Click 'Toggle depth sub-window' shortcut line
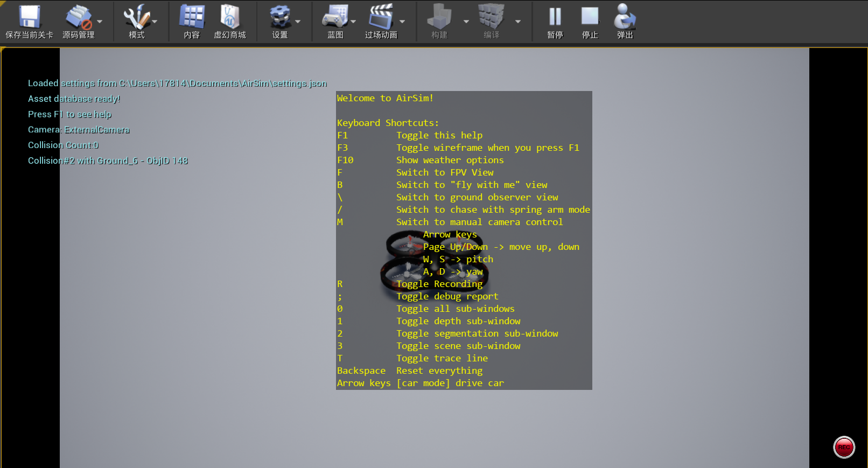The image size is (868, 468). pos(458,321)
